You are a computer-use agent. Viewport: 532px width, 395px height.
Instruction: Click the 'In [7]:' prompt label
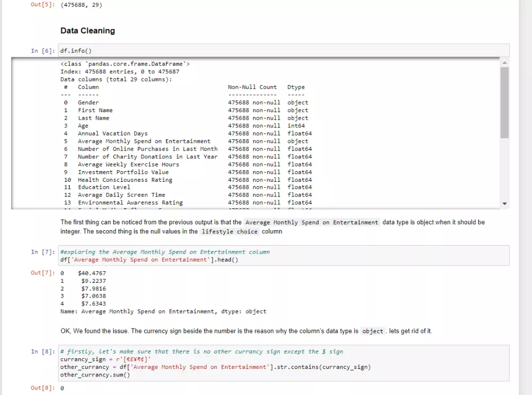(43, 252)
